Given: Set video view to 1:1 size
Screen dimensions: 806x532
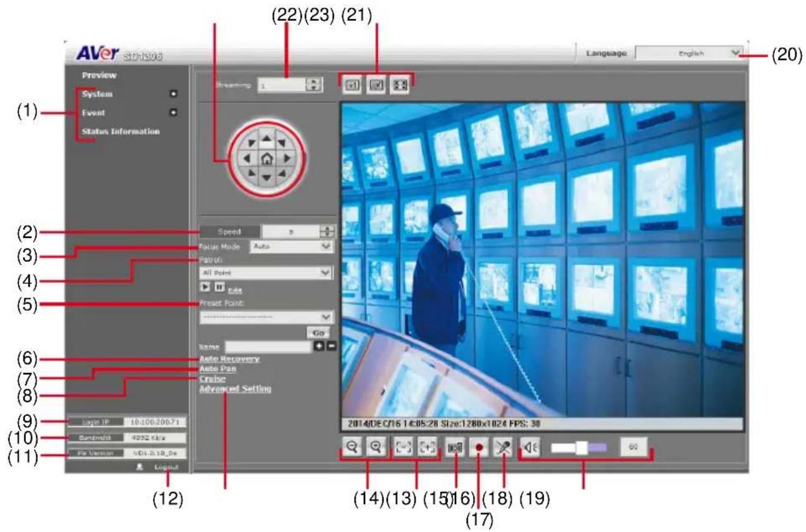Looking at the screenshot, I should pos(352,85).
